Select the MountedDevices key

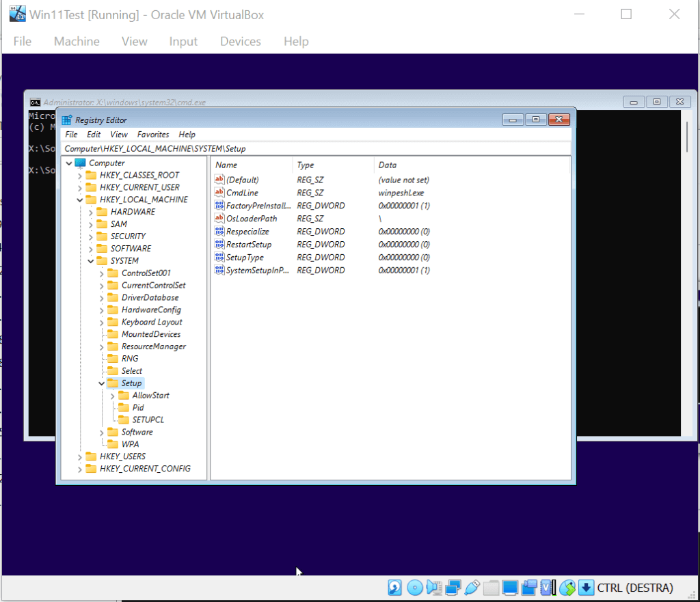[x=151, y=334]
